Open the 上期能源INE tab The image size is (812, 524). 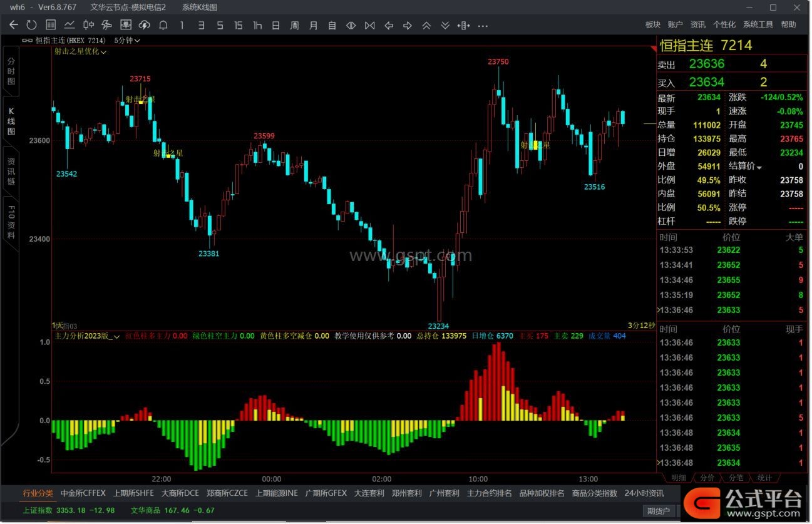tap(277, 493)
